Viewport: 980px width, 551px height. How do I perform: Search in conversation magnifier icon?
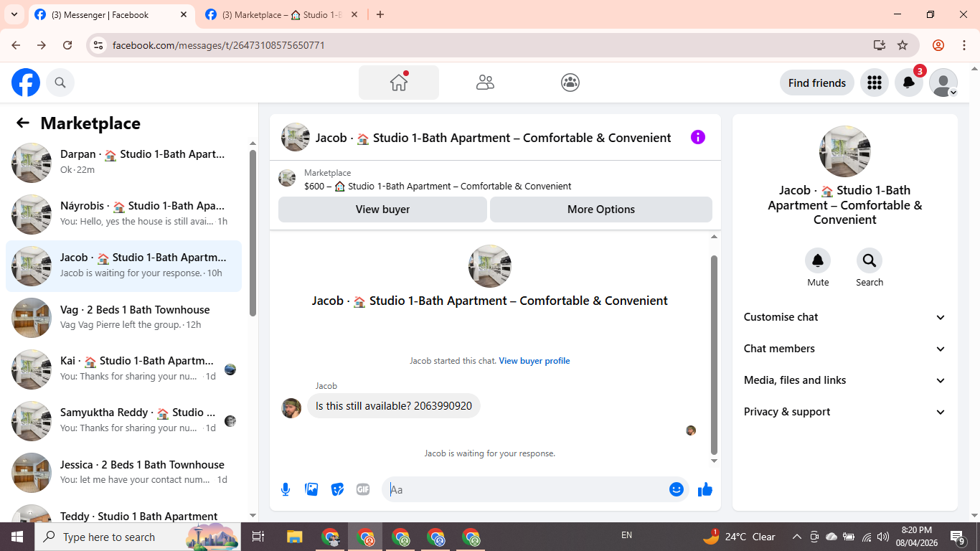coord(870,260)
